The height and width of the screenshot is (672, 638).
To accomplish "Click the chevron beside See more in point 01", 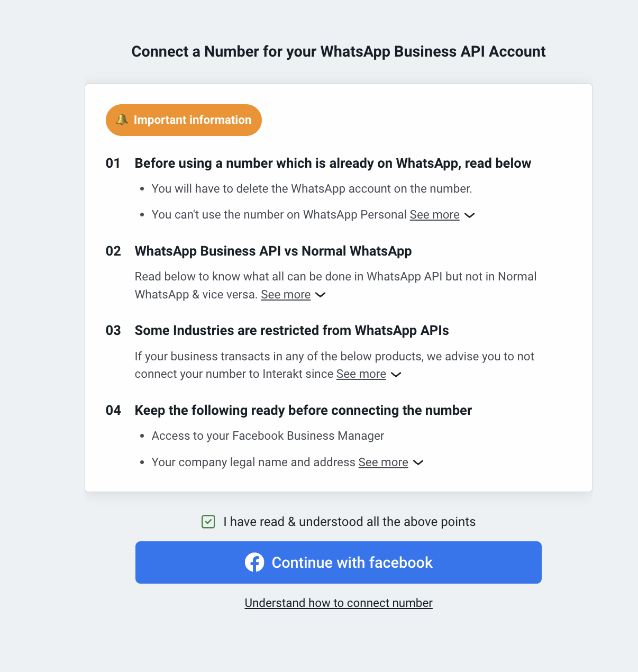I will (469, 215).
